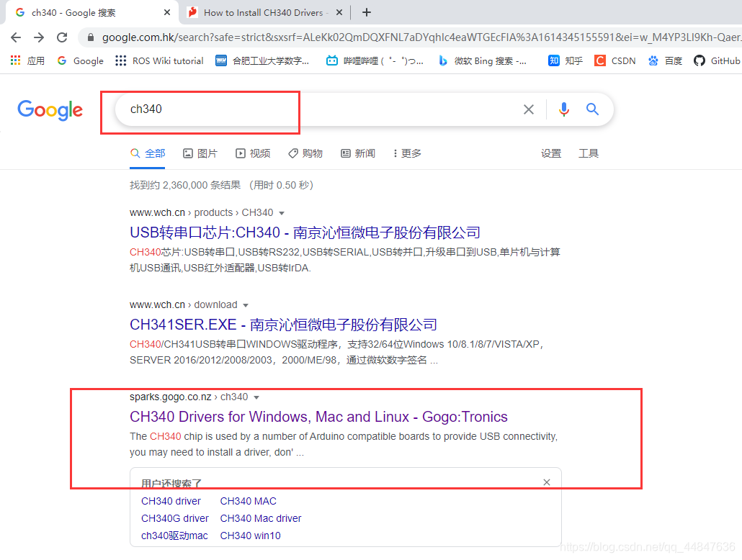
Task: Click related search CH340 win10
Action: click(x=250, y=536)
